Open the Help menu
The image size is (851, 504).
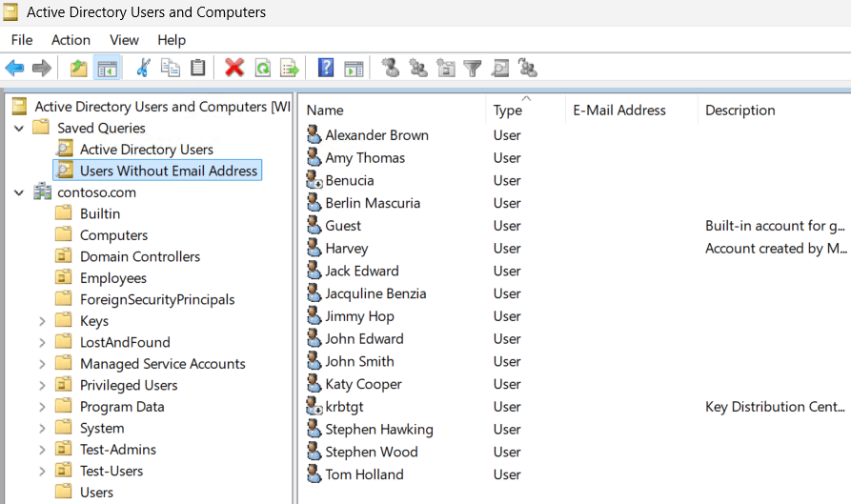coord(172,40)
